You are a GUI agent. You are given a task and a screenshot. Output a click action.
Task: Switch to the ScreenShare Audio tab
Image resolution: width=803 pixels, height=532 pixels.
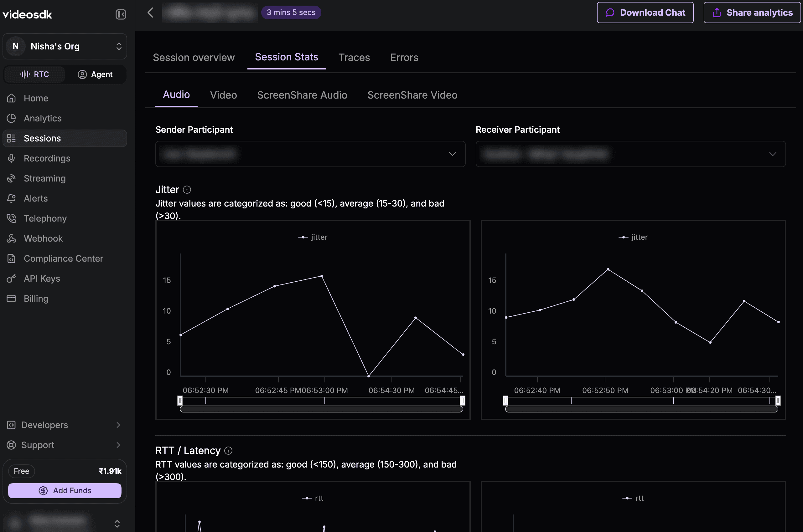[302, 95]
